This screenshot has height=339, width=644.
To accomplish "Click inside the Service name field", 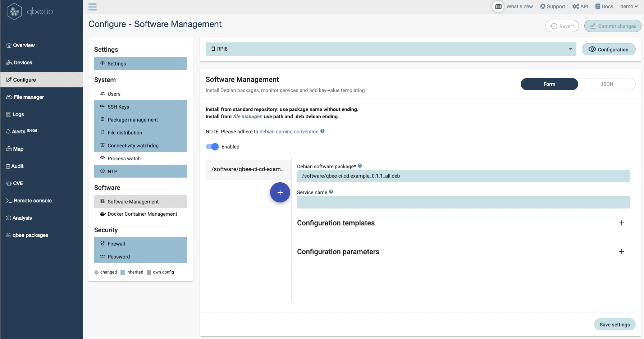I will (463, 202).
